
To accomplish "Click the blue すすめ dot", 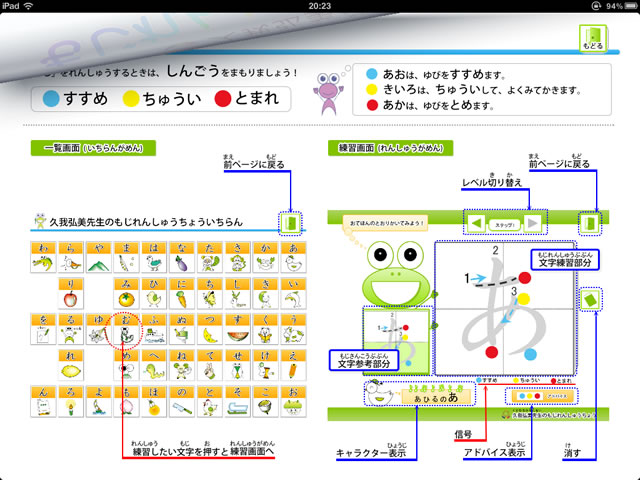I will tap(51, 99).
